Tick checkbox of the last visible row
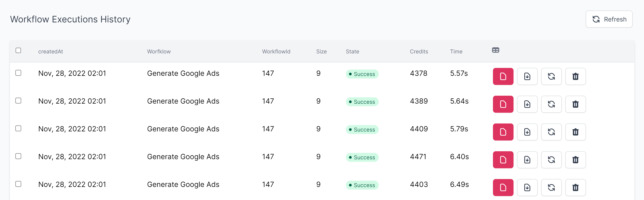Image resolution: width=644 pixels, height=200 pixels. pos(18,184)
